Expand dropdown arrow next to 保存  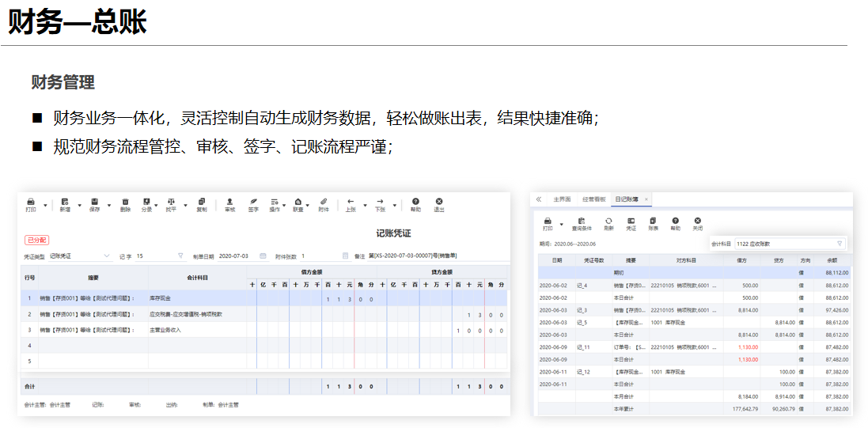tap(108, 206)
